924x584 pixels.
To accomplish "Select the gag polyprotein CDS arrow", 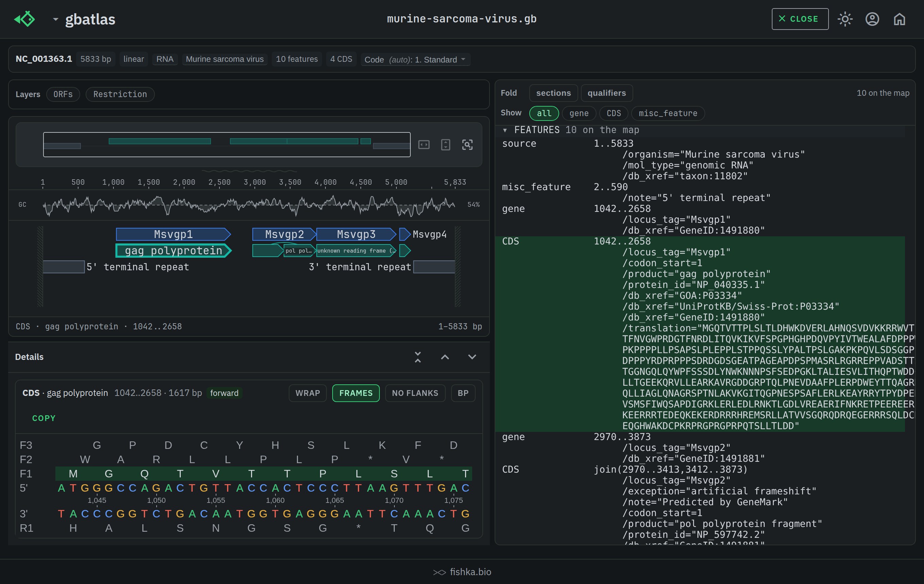I will coord(174,251).
